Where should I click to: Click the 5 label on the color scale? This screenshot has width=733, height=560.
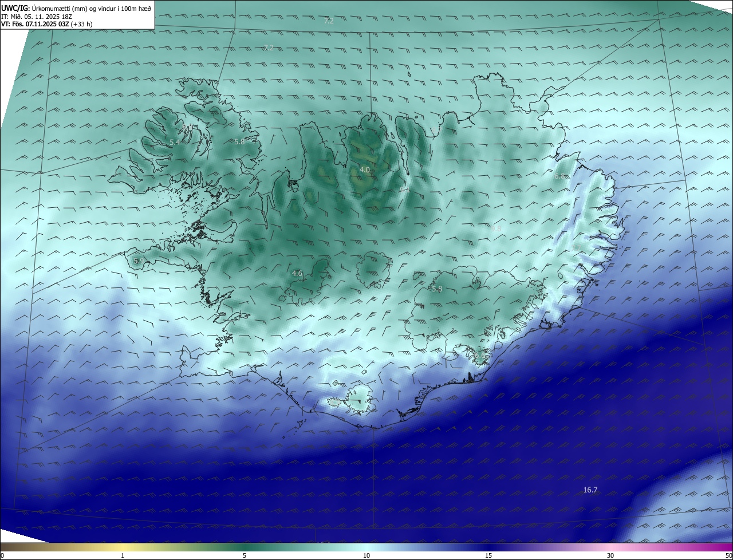[x=245, y=555]
